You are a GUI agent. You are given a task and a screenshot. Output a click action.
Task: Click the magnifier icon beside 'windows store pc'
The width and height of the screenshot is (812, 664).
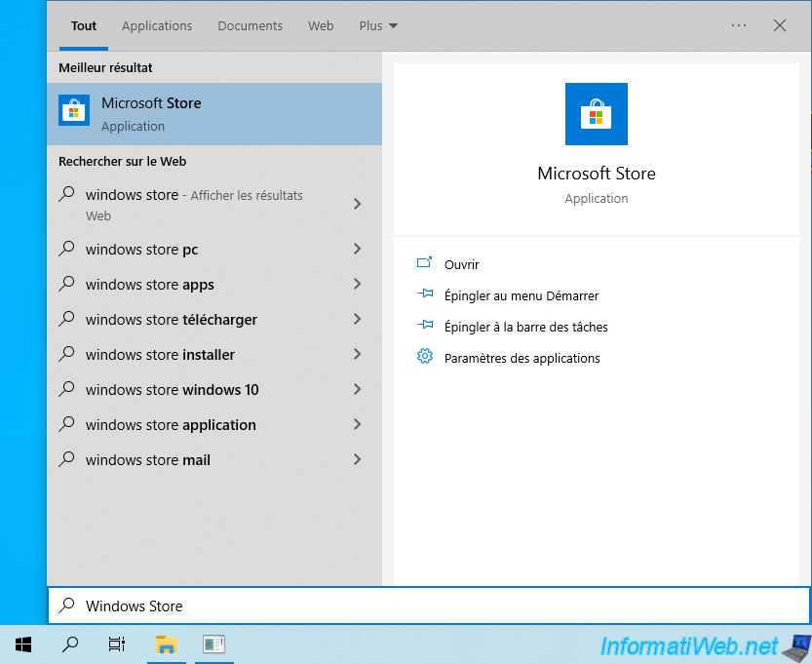pyautogui.click(x=67, y=249)
